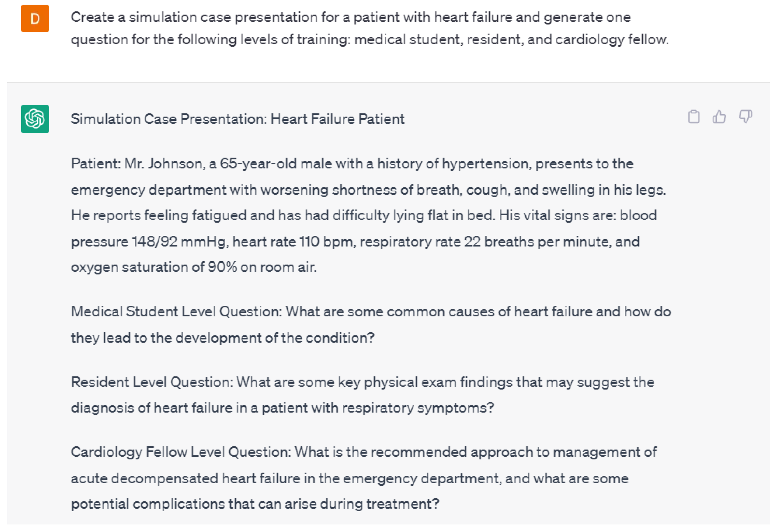Click the 'Cardiology Fellow Level Question' label

pyautogui.click(x=181, y=452)
